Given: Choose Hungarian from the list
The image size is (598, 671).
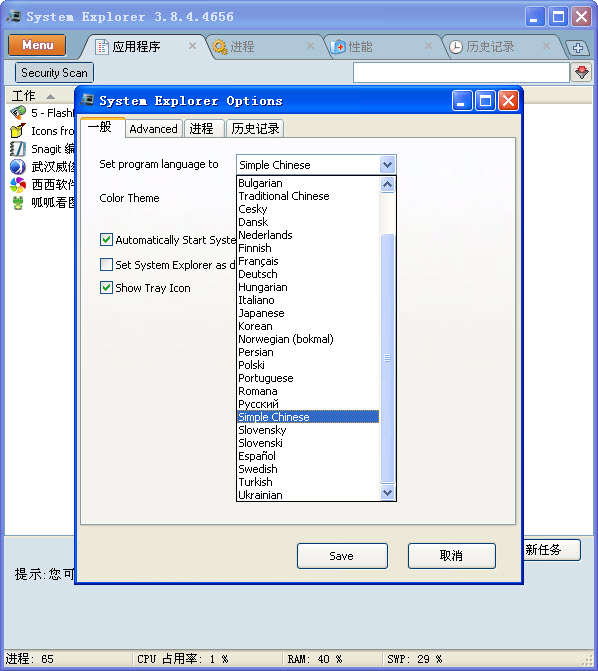Looking at the screenshot, I should (x=308, y=287).
